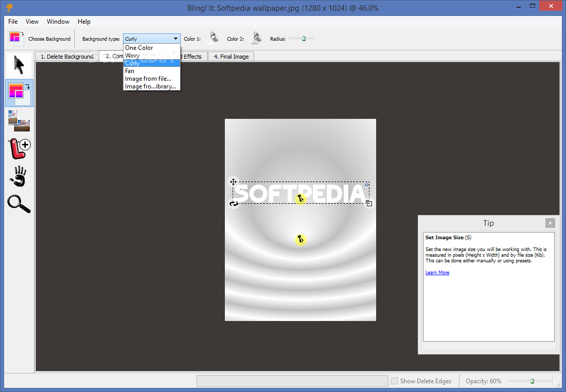Click the upper yellow pin marker
The width and height of the screenshot is (566, 392).
[x=300, y=199]
